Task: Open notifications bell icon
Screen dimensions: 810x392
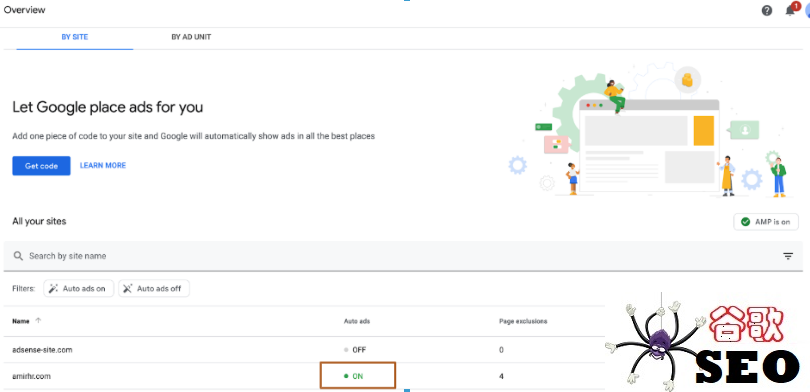Action: coord(790,10)
